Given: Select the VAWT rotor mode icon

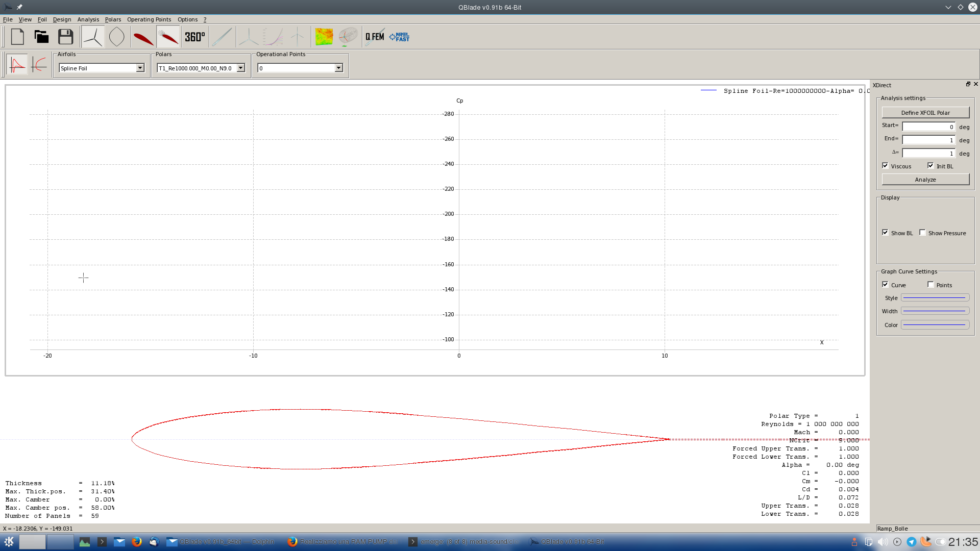Looking at the screenshot, I should coord(117,37).
